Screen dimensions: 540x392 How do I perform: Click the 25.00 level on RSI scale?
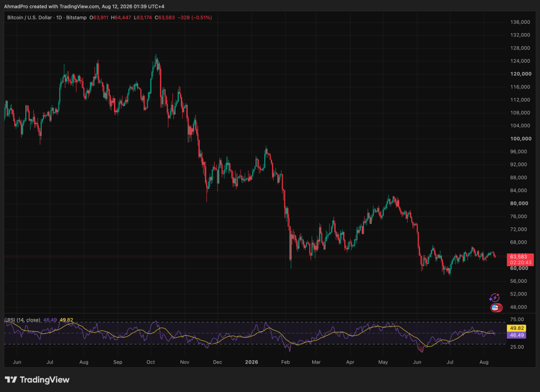[x=517, y=347]
